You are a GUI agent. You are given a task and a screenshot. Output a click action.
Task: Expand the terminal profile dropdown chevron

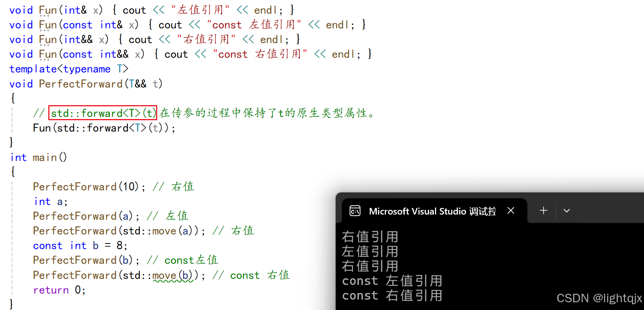point(567,211)
